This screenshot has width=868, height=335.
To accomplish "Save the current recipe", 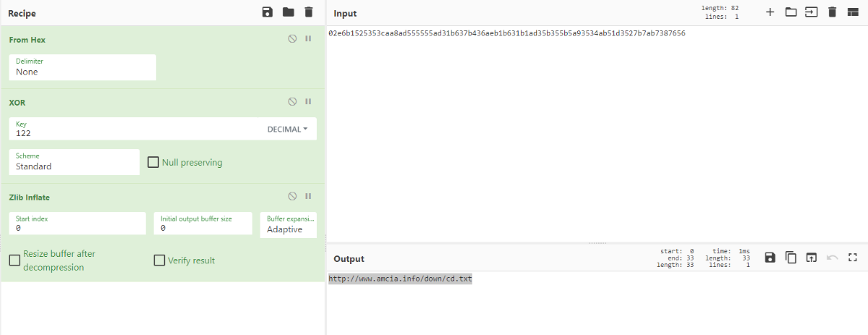I will [x=268, y=12].
